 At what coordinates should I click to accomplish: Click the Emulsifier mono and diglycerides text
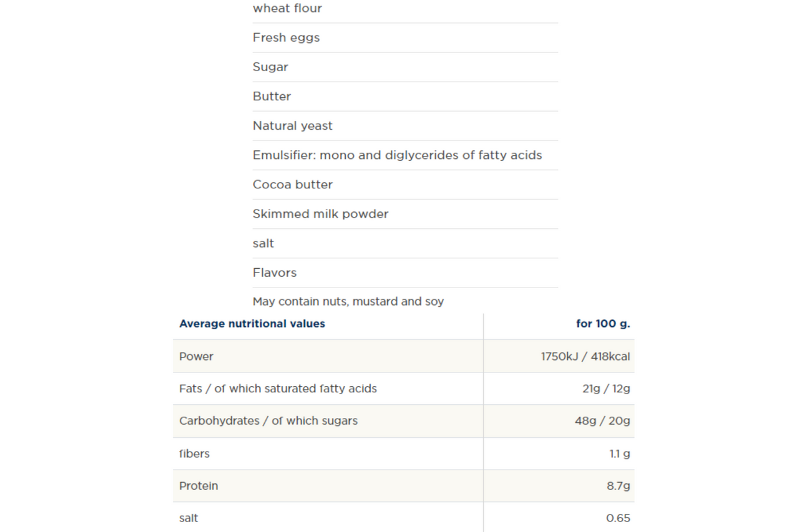click(x=397, y=155)
